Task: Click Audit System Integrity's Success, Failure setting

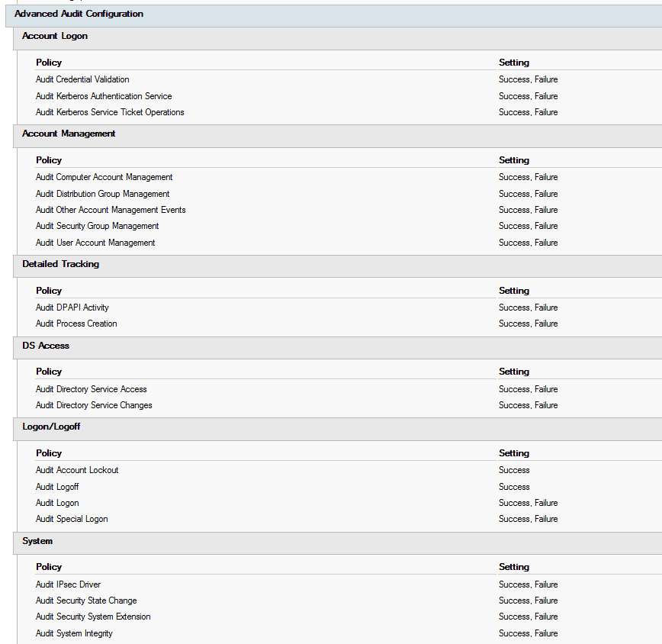Action: point(528,634)
